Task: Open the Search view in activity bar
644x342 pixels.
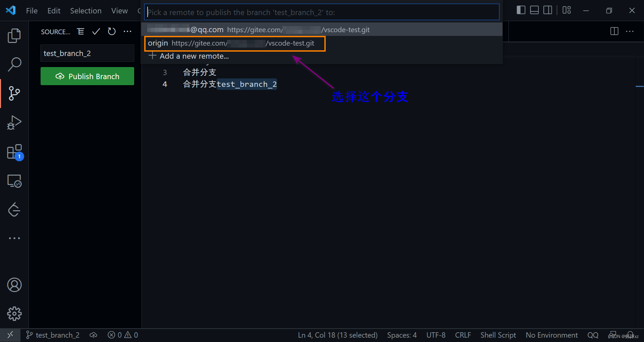Action: 14,64
